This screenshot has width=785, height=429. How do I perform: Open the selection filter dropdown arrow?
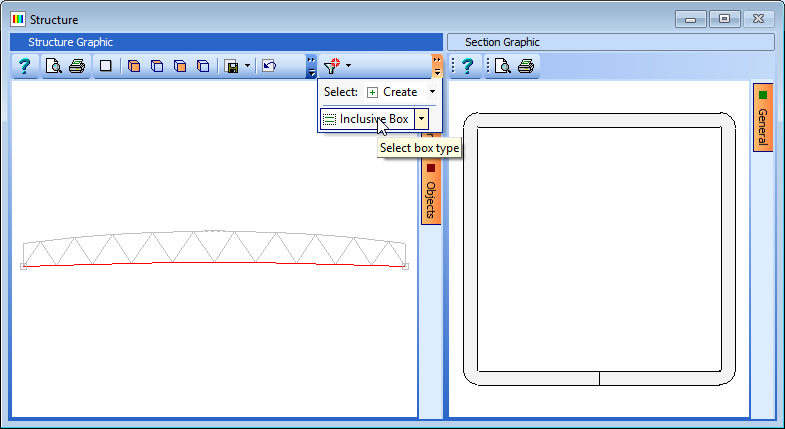pos(348,66)
